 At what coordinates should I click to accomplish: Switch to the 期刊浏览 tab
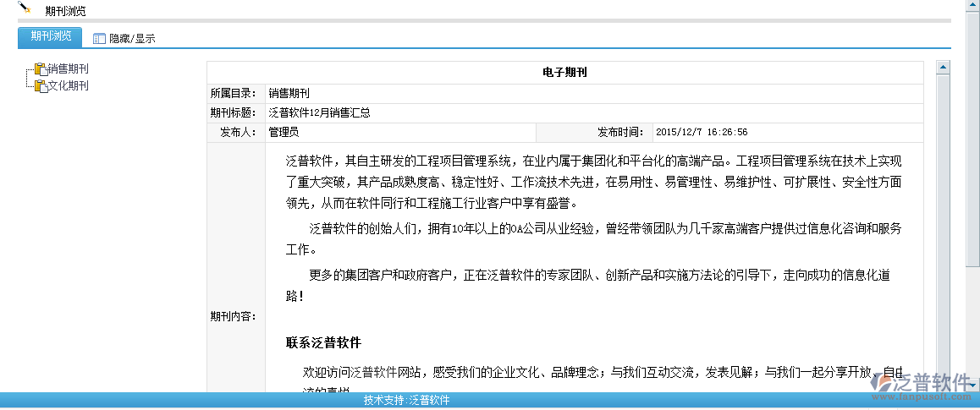(50, 36)
